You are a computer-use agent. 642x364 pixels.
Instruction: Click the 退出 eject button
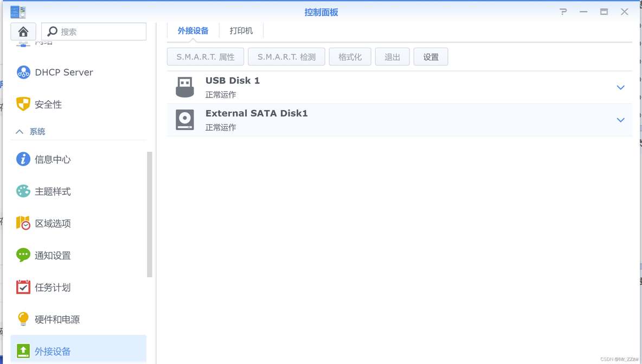point(392,57)
